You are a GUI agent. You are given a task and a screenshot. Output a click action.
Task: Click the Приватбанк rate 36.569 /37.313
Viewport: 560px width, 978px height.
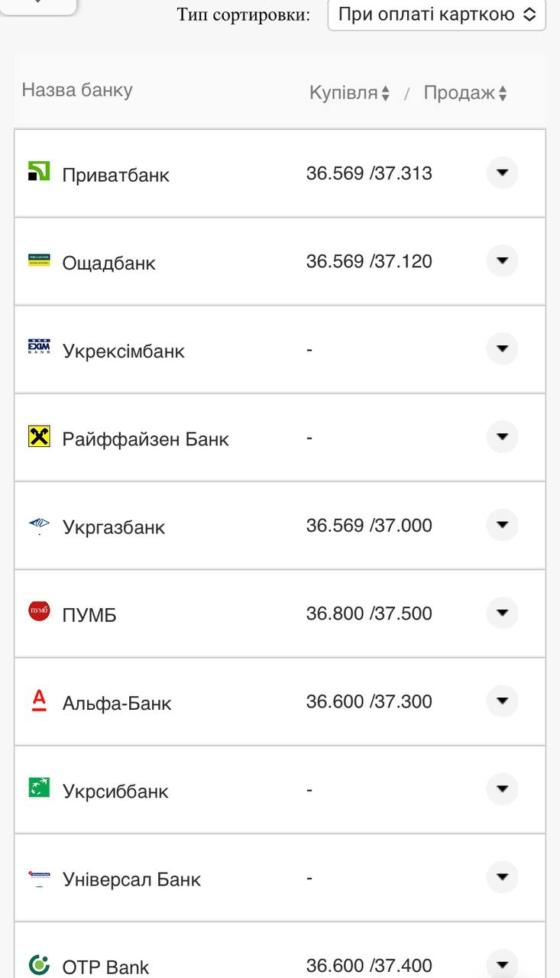[x=369, y=173]
